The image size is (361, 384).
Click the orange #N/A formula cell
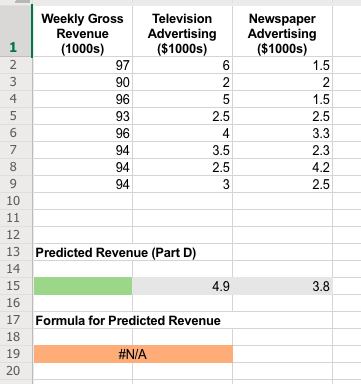[133, 354]
